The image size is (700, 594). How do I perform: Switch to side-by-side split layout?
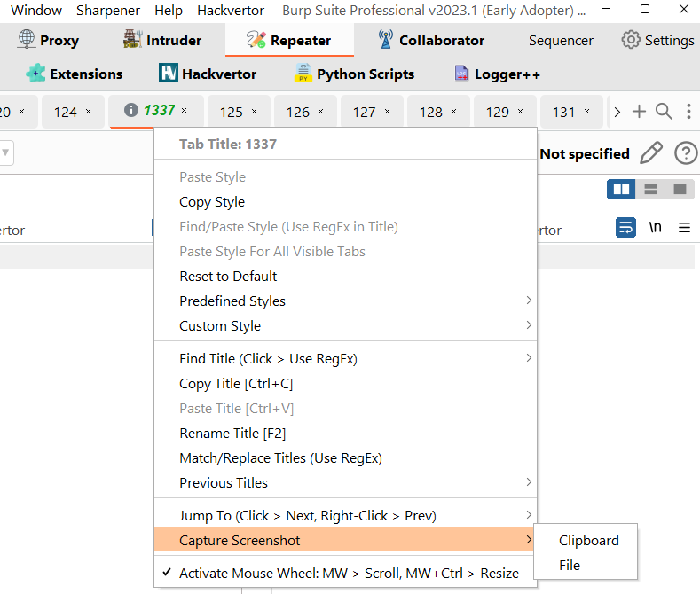[621, 190]
